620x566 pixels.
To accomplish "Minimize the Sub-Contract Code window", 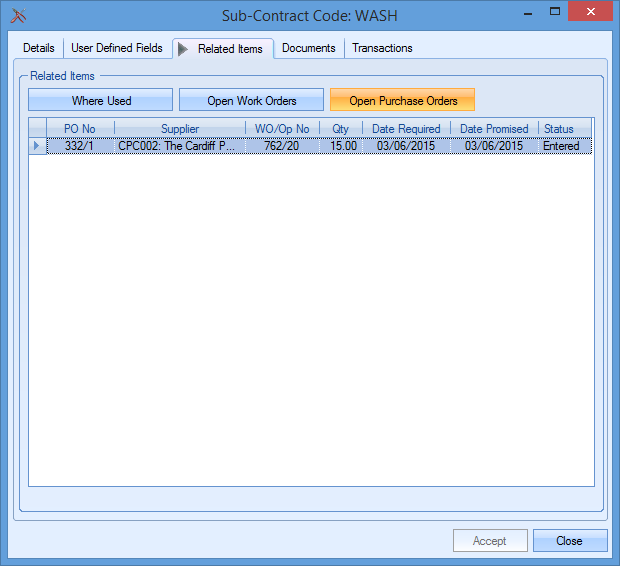I will 531,13.
